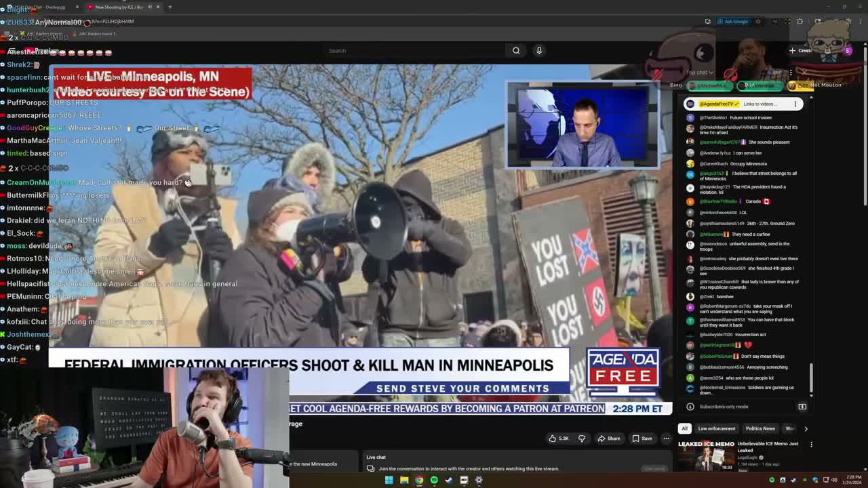868x488 pixels.
Task: Select the Law enforcement filter chip
Action: tap(716, 428)
